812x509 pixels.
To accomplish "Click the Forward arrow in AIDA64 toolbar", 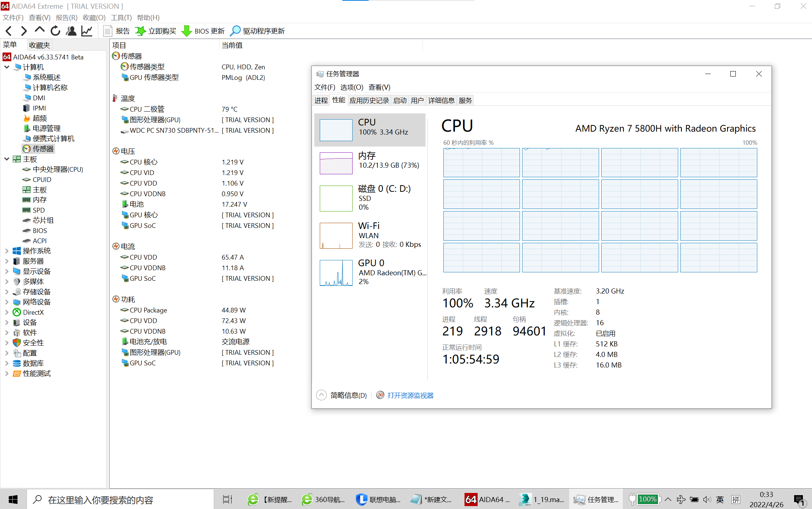I will coord(24,31).
